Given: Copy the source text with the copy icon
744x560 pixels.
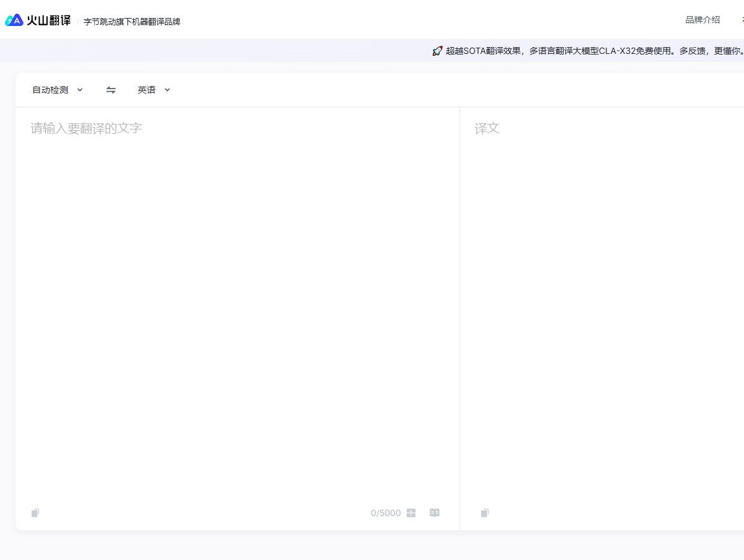Looking at the screenshot, I should (35, 513).
